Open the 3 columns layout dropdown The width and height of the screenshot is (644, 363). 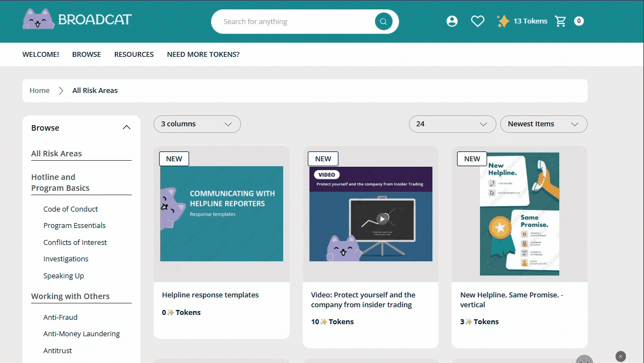point(197,124)
